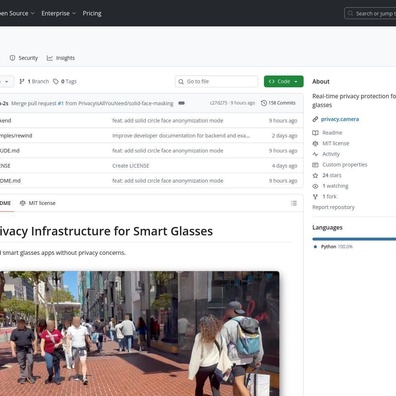Select Python 100.0% language entry
The height and width of the screenshot is (396, 396).
(x=336, y=247)
